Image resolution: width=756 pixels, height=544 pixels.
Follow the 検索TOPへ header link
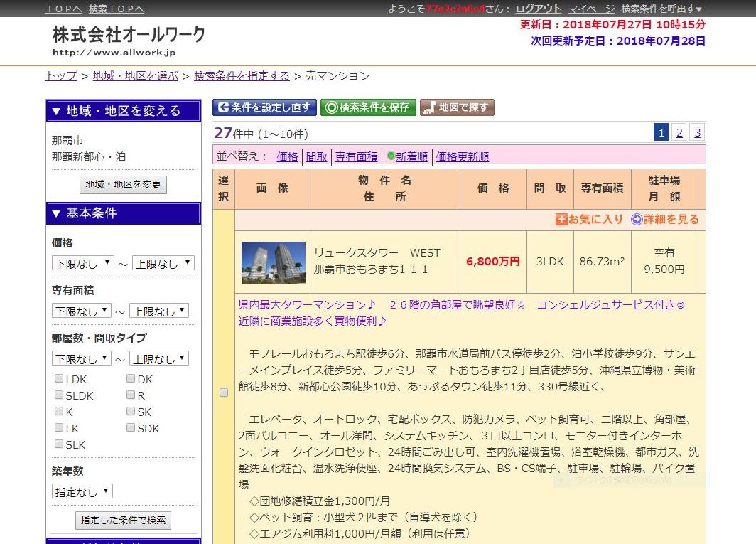point(117,9)
